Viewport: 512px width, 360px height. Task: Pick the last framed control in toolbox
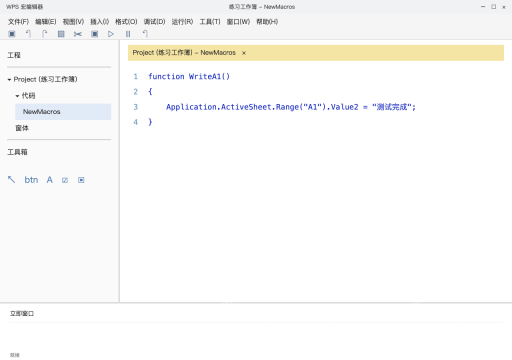click(81, 180)
